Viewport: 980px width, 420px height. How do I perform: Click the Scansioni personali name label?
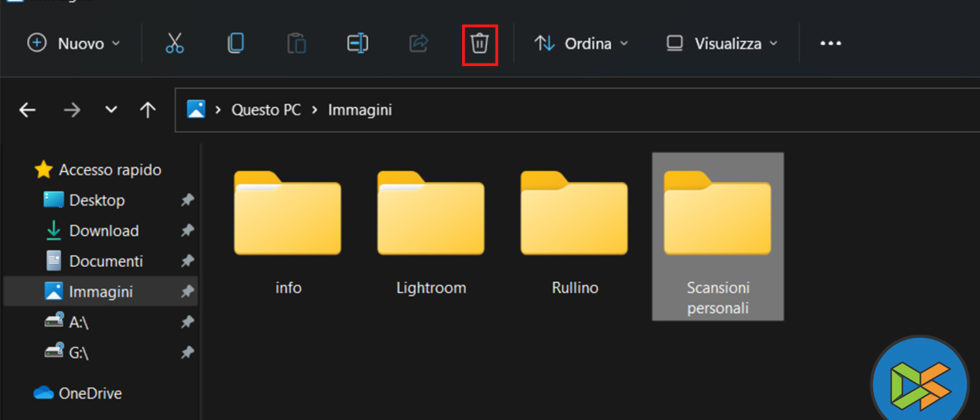718,298
